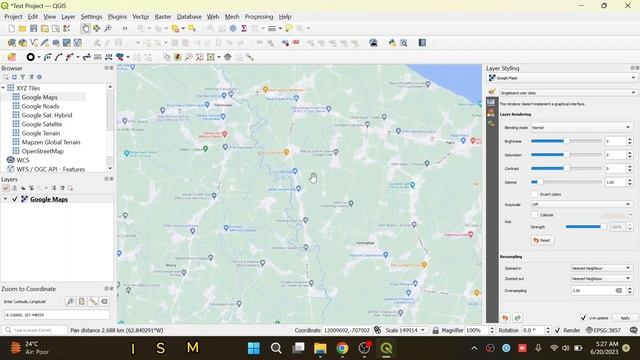Screen dimensions: 640x360
Task: Open the Plugins menu
Action: click(x=117, y=17)
